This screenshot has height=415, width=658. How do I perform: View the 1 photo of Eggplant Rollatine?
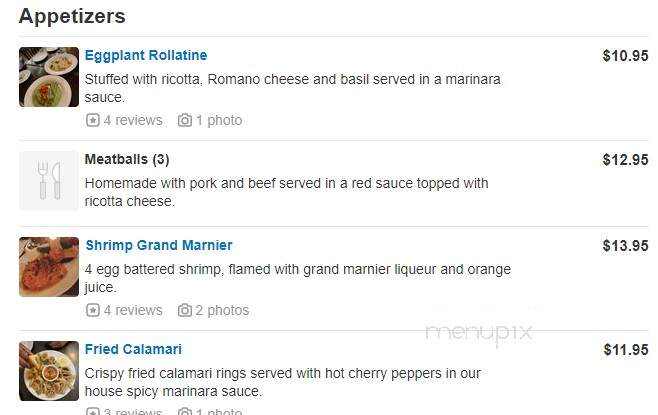tap(219, 120)
